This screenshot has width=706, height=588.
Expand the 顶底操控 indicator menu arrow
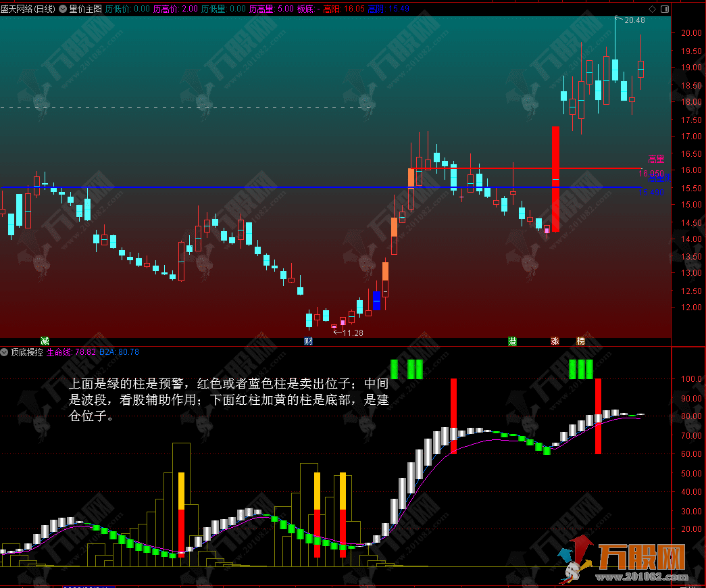coord(5,352)
